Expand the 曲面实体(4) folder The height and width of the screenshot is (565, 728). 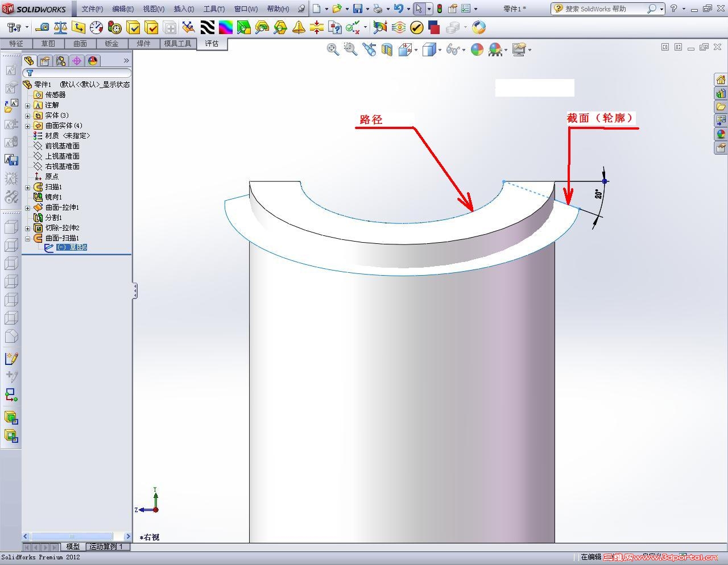pyautogui.click(x=27, y=126)
